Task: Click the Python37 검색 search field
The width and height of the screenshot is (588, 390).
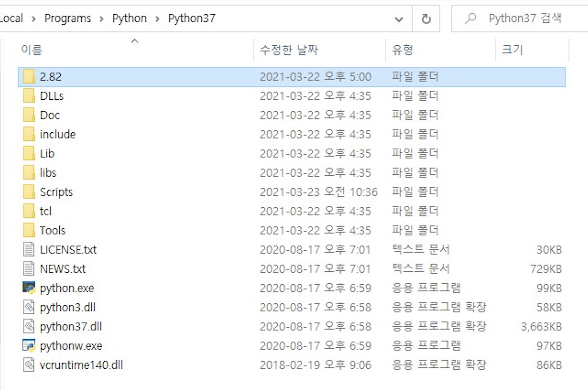Action: tap(525, 18)
